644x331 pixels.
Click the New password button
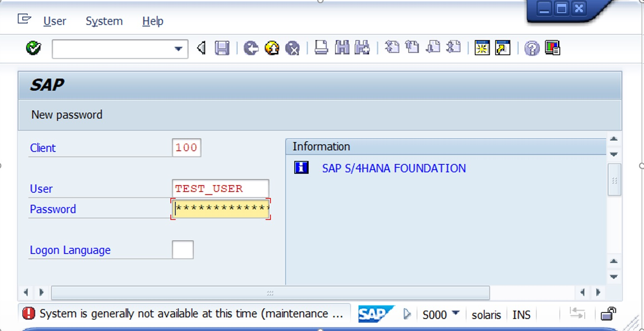point(67,114)
